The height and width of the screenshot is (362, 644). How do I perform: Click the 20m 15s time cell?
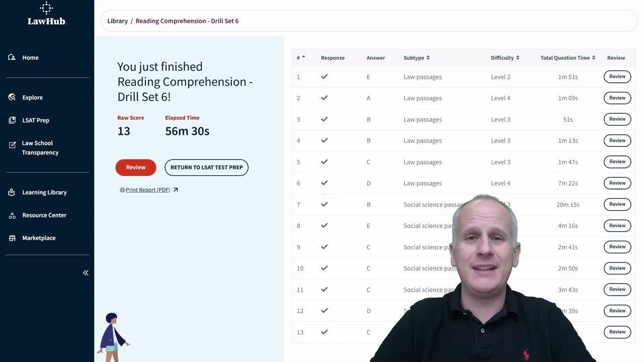[568, 205]
